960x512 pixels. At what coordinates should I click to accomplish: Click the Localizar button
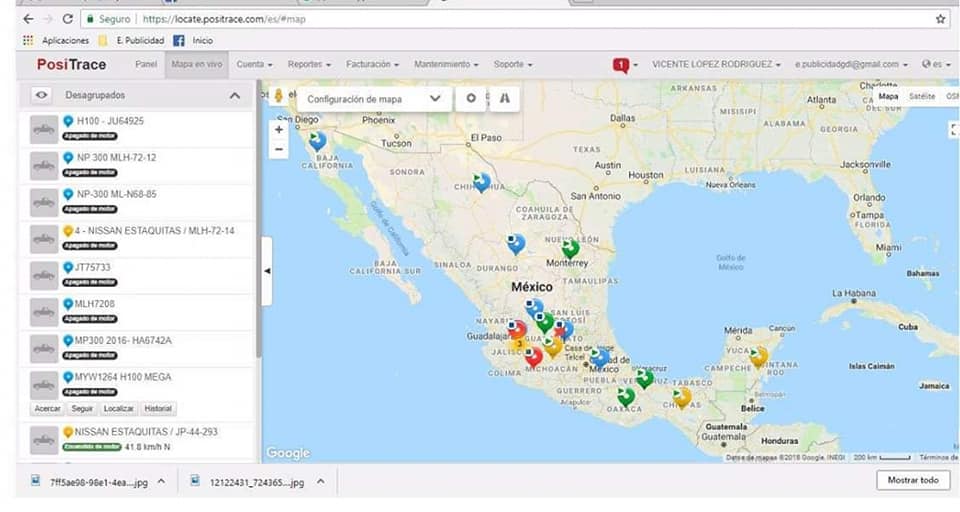point(118,408)
